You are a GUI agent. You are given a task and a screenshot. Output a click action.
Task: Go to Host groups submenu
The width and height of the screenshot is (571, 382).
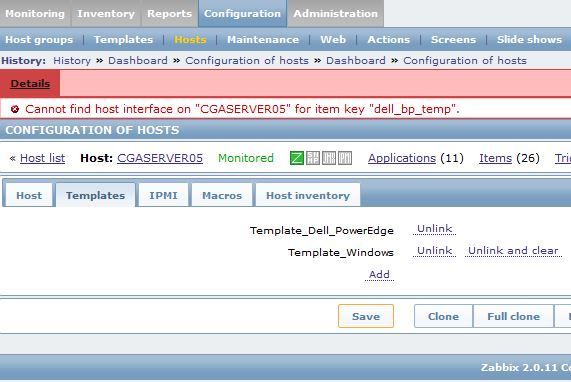pos(39,39)
